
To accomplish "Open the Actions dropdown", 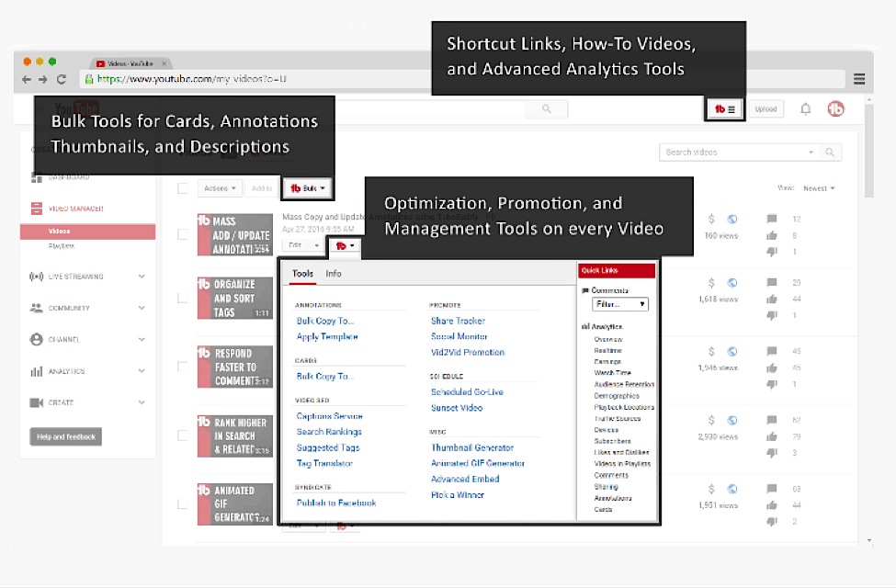I will click(220, 188).
